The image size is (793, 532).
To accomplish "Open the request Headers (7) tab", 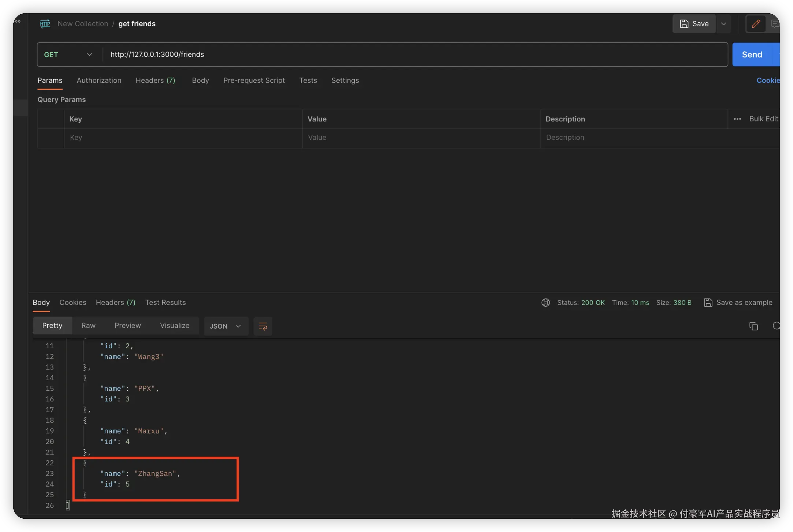I will (155, 80).
